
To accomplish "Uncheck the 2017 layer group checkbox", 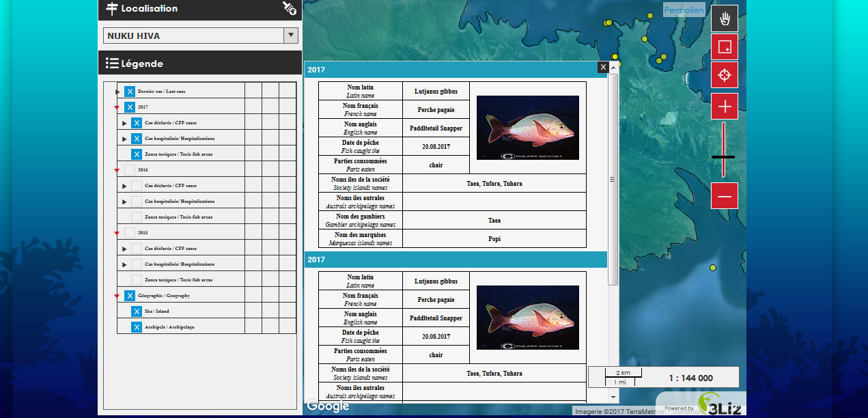I will [x=130, y=107].
